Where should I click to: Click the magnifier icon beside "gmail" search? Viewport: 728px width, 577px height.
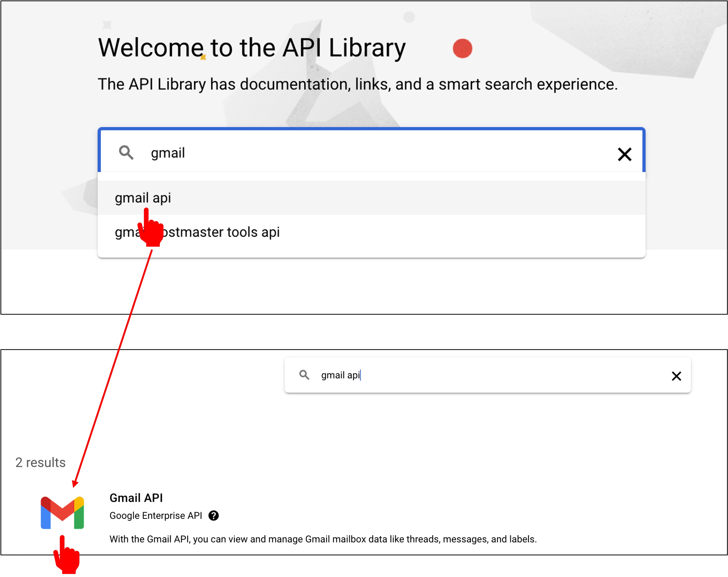point(126,153)
